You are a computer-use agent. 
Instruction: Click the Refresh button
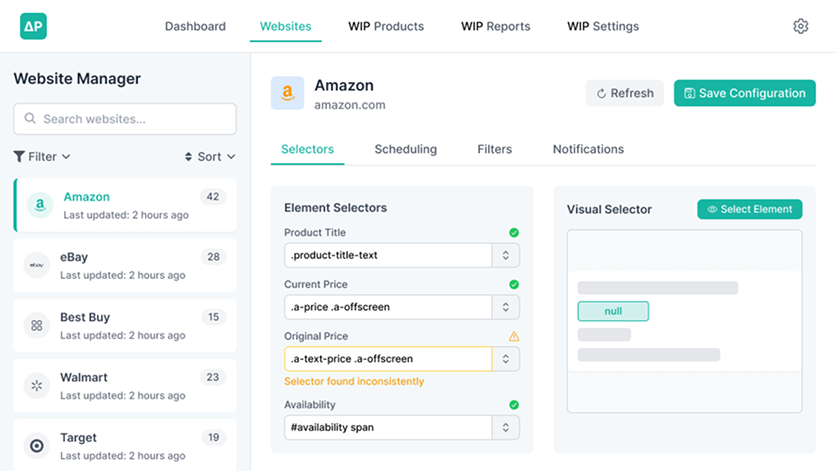pos(625,93)
